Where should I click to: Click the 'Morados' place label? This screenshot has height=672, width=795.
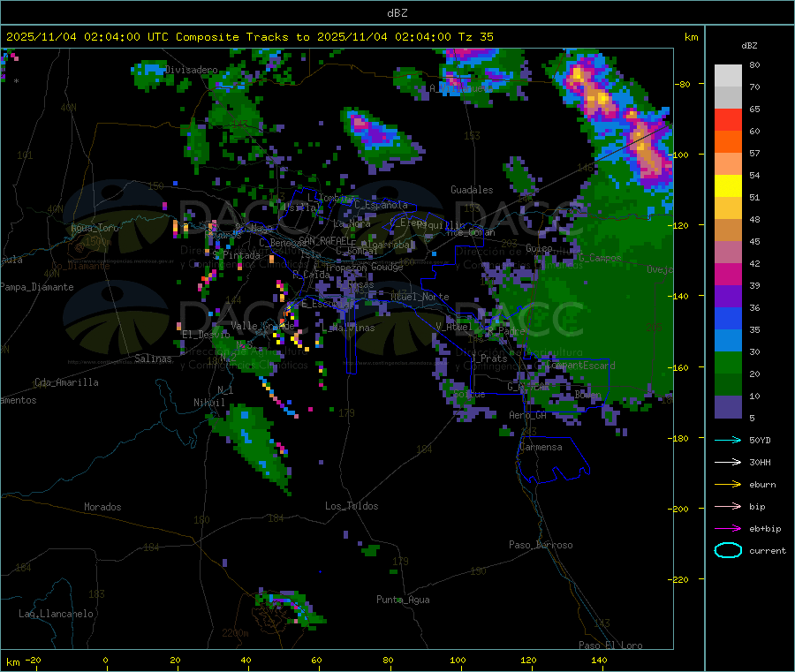(x=102, y=507)
